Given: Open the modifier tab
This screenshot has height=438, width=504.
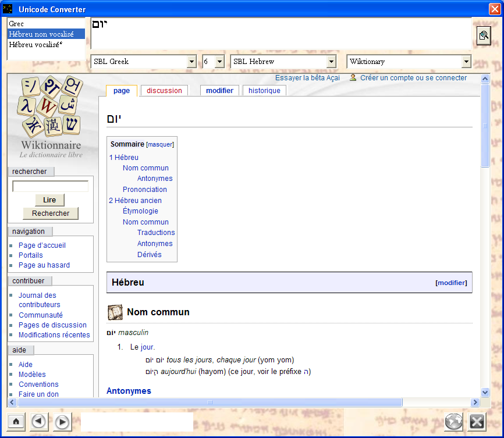Looking at the screenshot, I should pos(219,91).
